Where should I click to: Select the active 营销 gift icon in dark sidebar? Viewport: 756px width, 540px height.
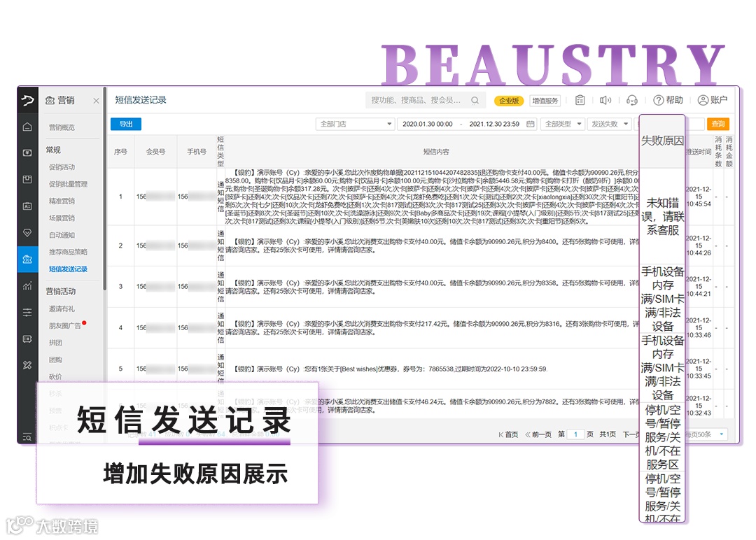pos(27,260)
